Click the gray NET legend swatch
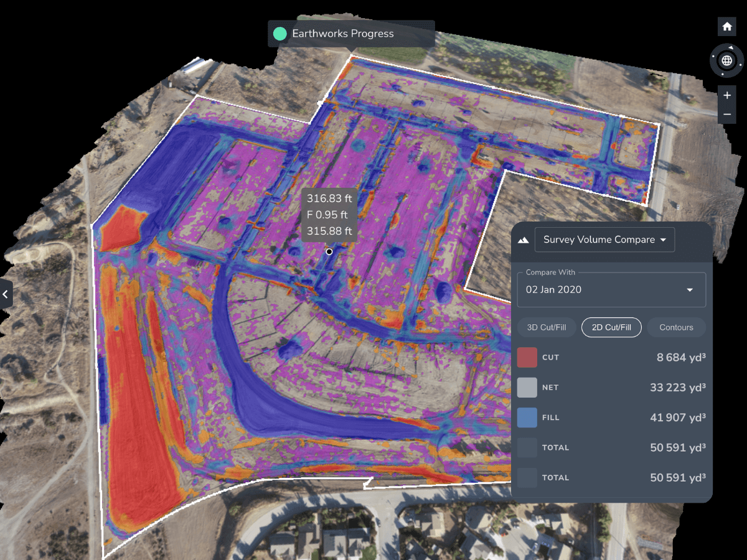This screenshot has width=747, height=560. click(526, 387)
